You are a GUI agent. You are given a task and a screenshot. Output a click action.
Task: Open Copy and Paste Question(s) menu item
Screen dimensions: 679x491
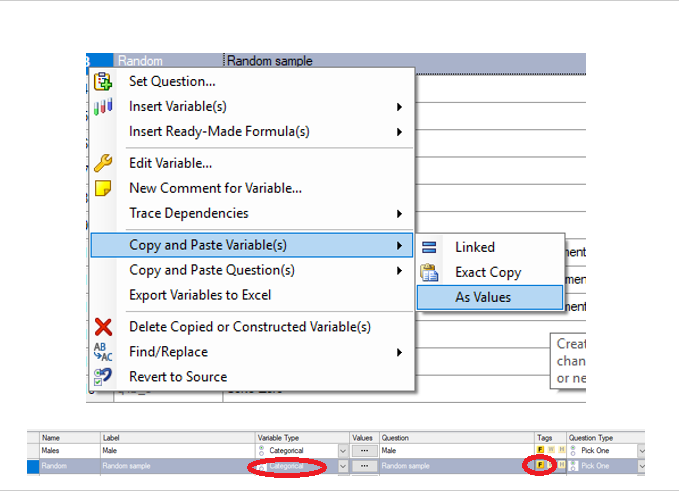[212, 270]
